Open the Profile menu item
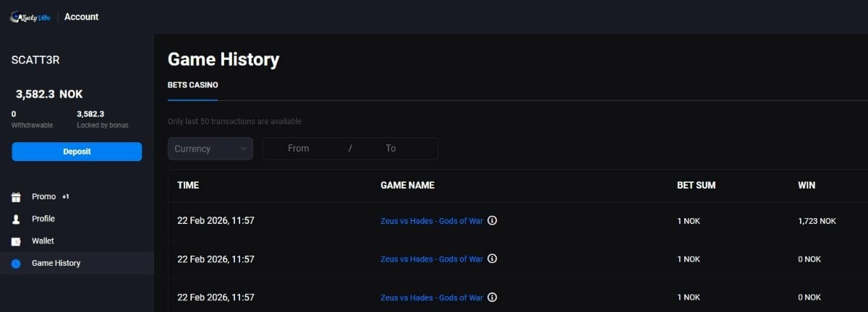The image size is (868, 312). 43,219
